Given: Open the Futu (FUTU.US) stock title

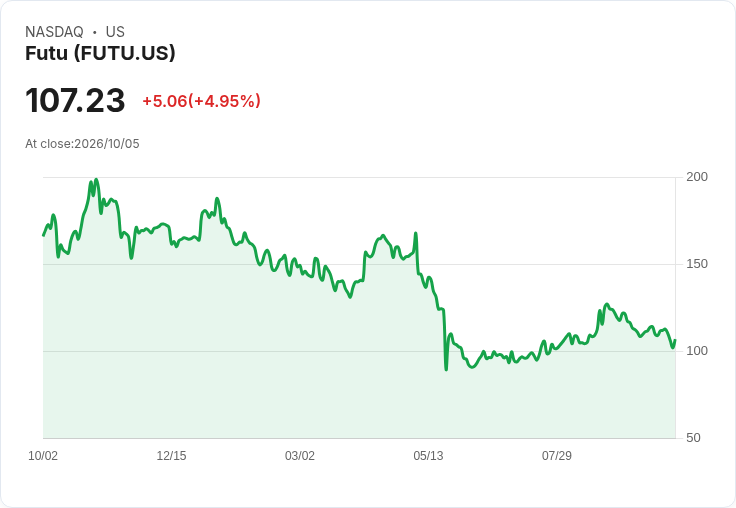Looking at the screenshot, I should tap(100, 53).
